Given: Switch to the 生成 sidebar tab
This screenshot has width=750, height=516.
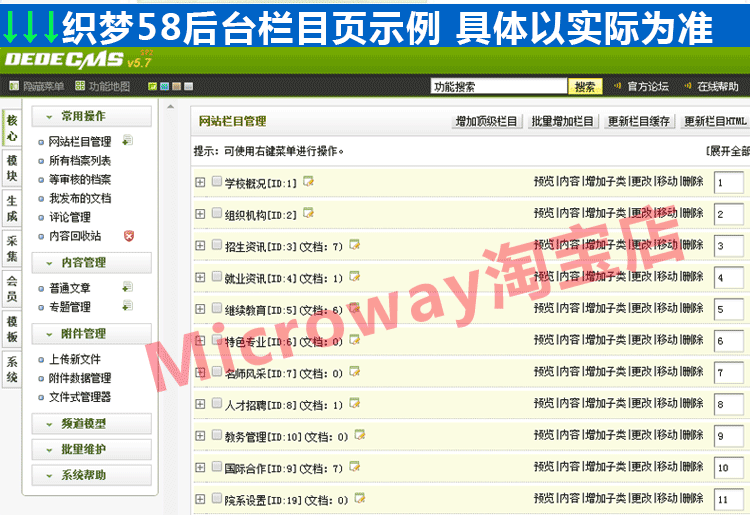Looking at the screenshot, I should (12, 209).
